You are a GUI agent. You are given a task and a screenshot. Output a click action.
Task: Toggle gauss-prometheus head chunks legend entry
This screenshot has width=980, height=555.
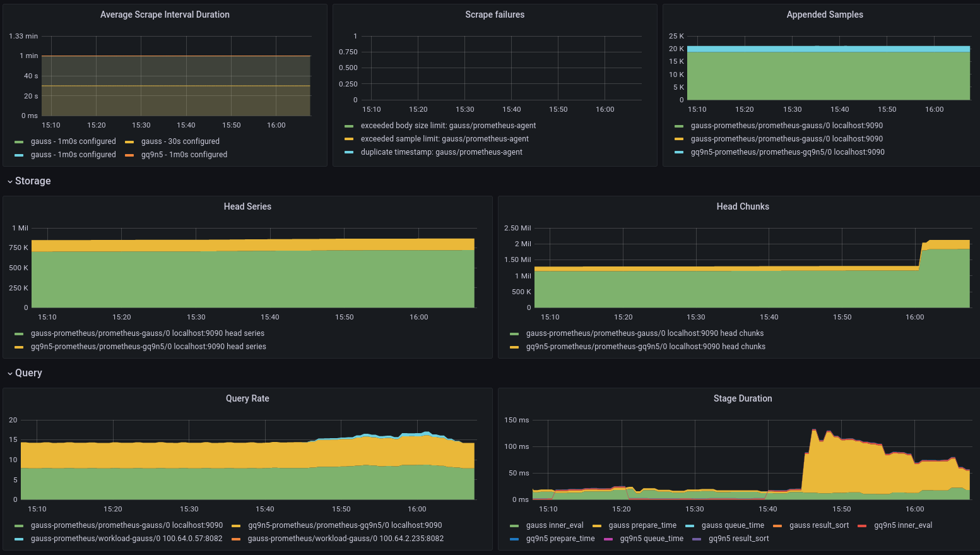coord(645,333)
